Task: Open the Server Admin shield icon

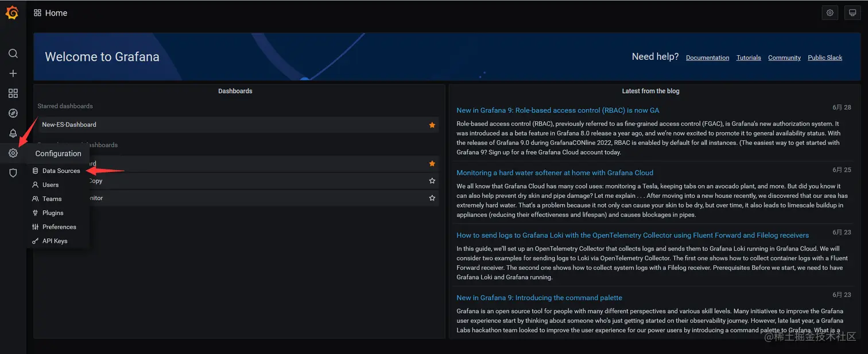Action: pyautogui.click(x=13, y=173)
